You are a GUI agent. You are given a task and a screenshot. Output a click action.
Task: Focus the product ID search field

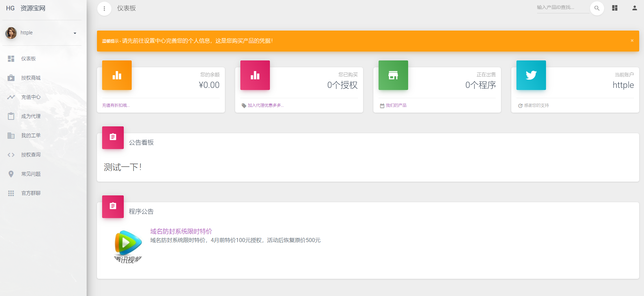coord(562,8)
